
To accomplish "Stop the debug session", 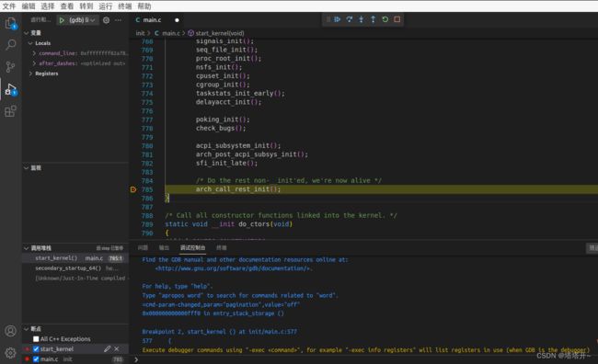I will click(x=397, y=19).
